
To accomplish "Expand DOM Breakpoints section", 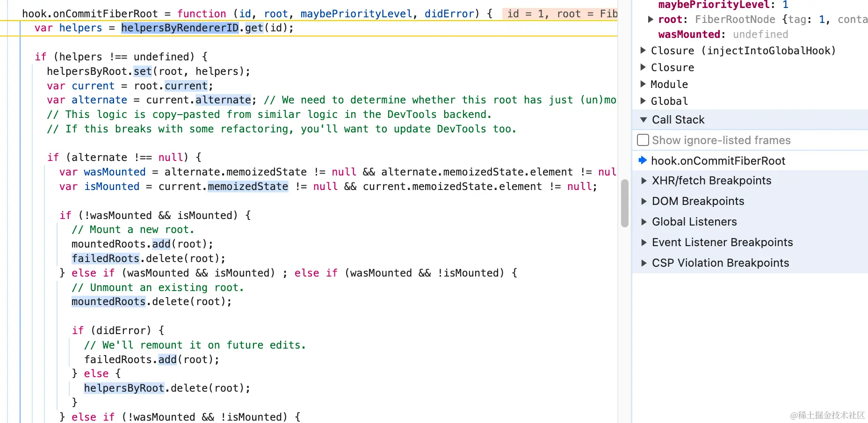I will click(x=644, y=201).
